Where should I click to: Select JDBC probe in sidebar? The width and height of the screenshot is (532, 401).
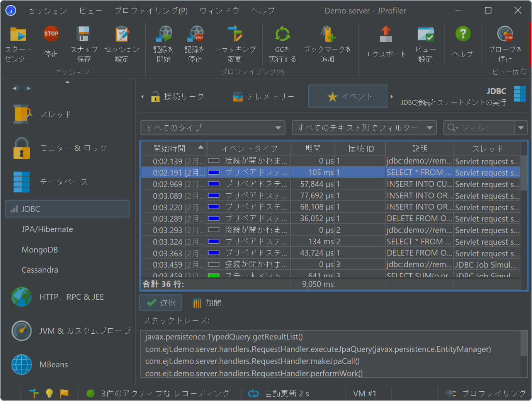(68, 209)
